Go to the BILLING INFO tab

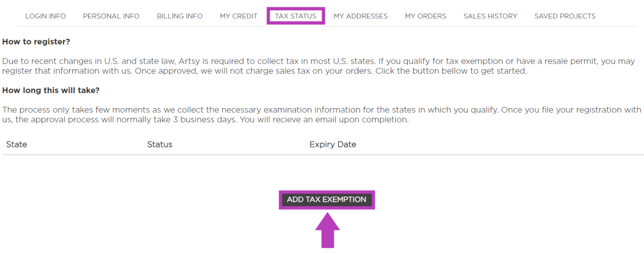point(179,16)
